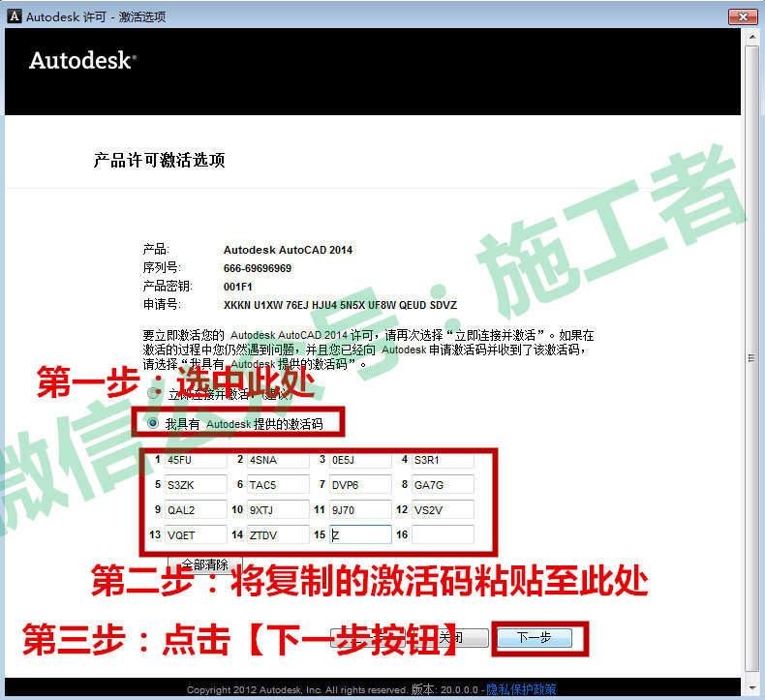Image resolution: width=765 pixels, height=700 pixels.
Task: Click activation code field 4 containing S3R1
Action: point(443,460)
